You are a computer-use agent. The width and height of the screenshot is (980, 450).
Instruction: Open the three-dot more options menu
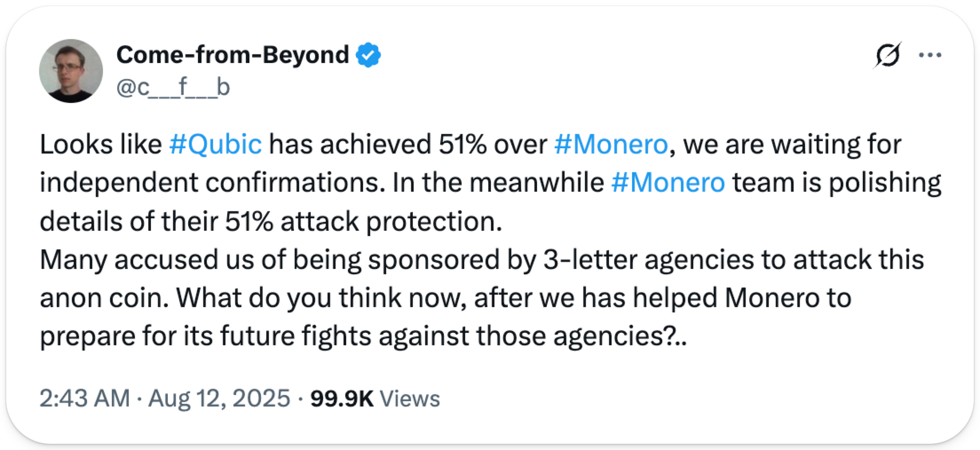[x=930, y=55]
